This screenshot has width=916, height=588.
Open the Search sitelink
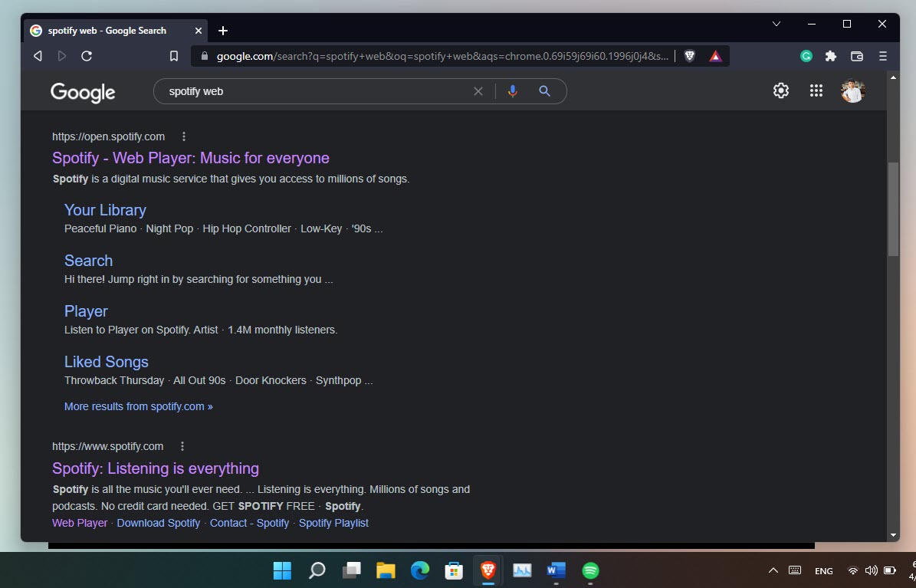[x=88, y=261]
